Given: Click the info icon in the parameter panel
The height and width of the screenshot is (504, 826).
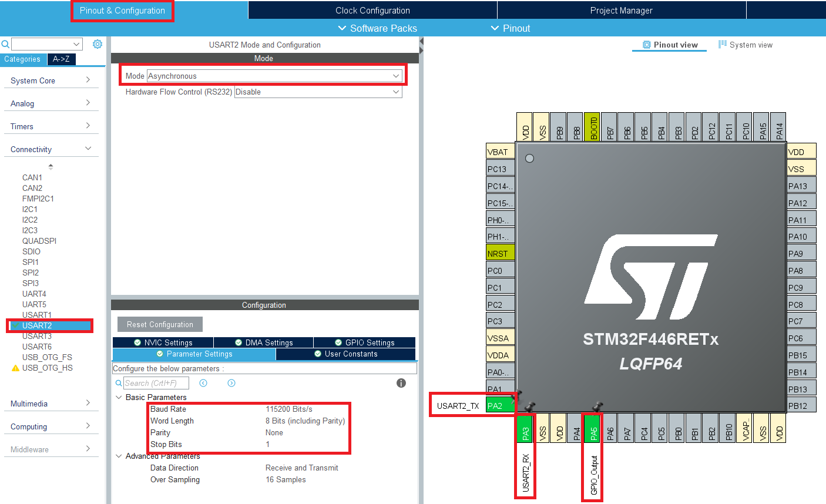Looking at the screenshot, I should coord(401,383).
